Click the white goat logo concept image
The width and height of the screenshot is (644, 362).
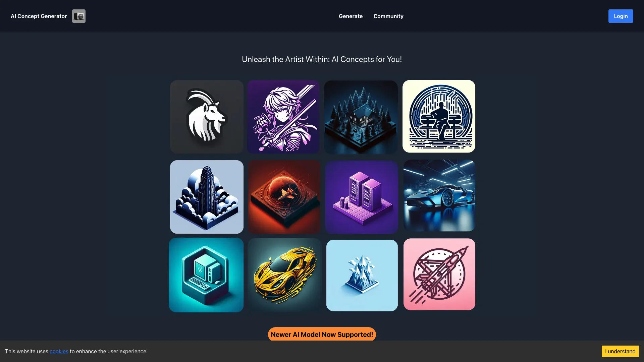pos(206,116)
